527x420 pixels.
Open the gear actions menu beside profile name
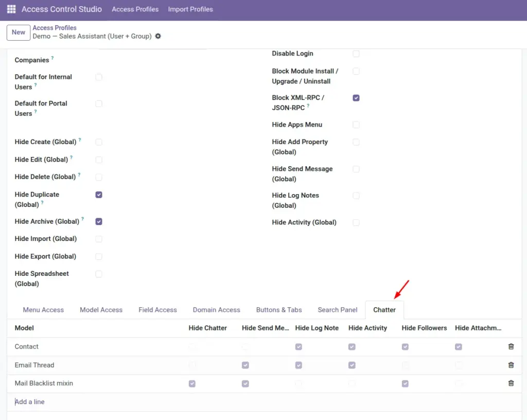[158, 36]
